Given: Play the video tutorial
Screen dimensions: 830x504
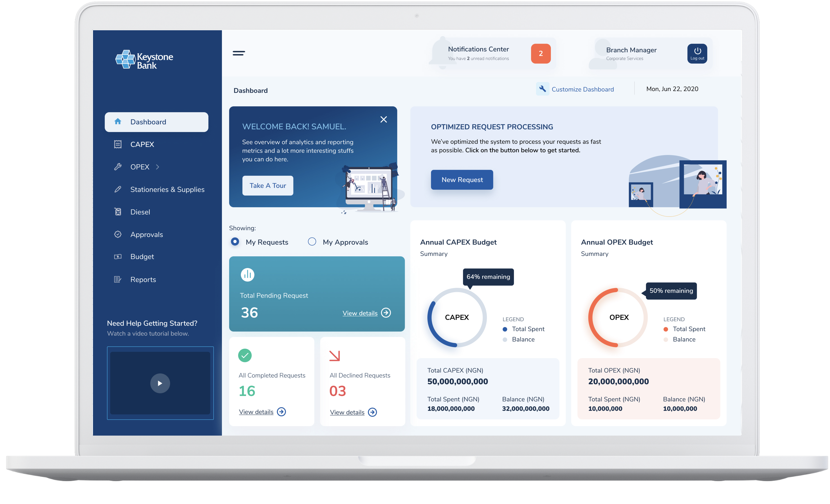Looking at the screenshot, I should (x=160, y=383).
